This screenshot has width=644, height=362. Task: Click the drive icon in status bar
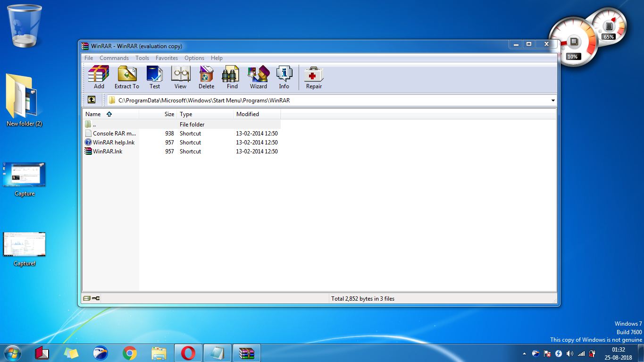pos(86,298)
